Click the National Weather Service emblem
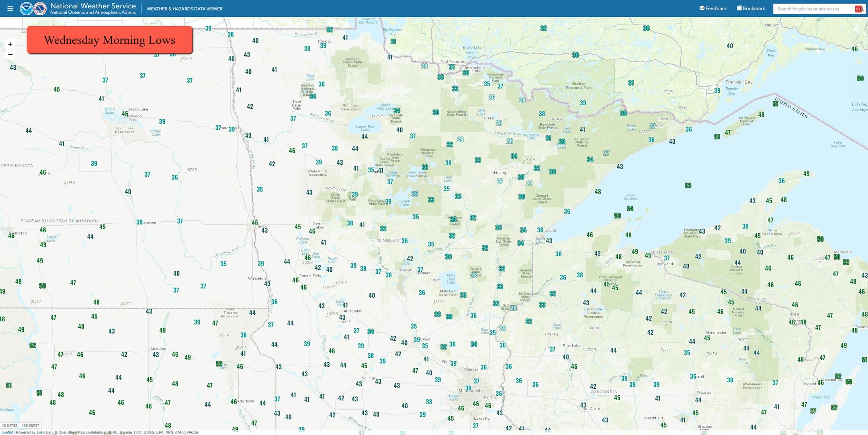The image size is (868, 435). click(x=40, y=8)
